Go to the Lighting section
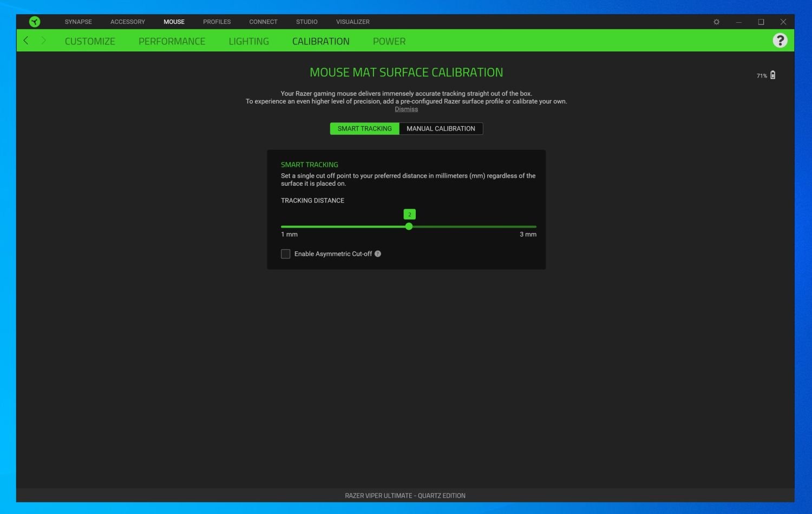 click(x=249, y=41)
